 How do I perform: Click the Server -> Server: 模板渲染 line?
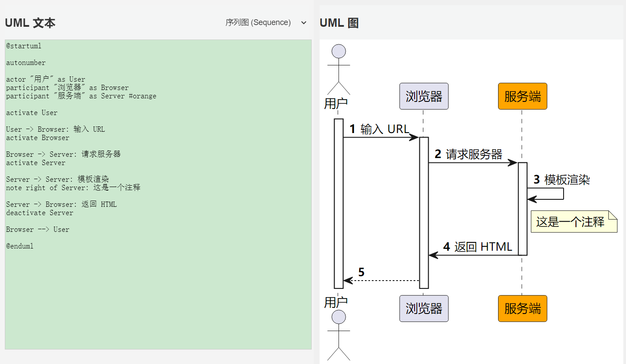coord(58,180)
